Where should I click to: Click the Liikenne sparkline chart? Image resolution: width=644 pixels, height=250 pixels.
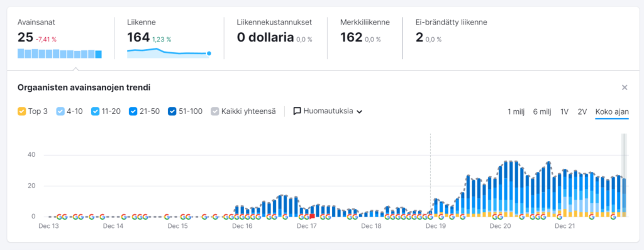point(169,53)
